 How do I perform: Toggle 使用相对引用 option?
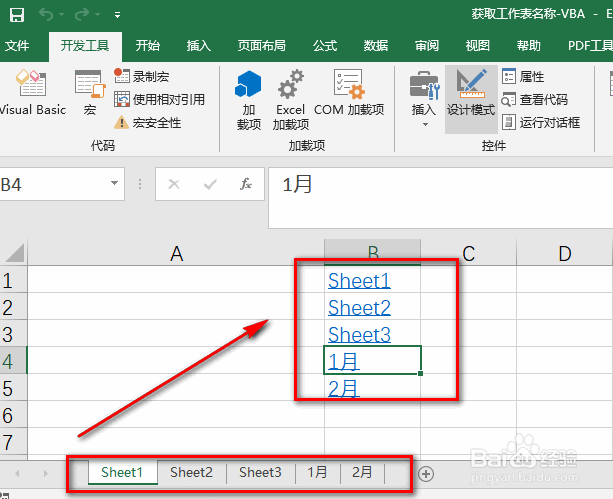pos(160,99)
